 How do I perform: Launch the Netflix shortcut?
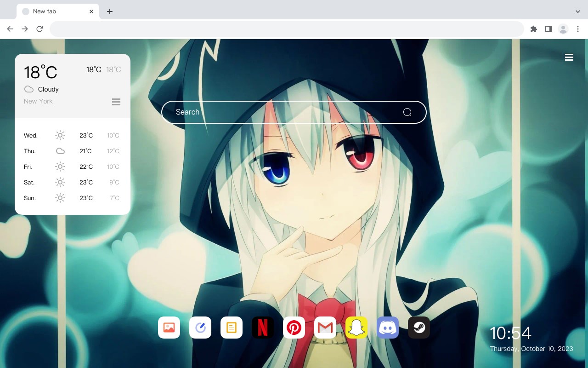[x=263, y=328]
